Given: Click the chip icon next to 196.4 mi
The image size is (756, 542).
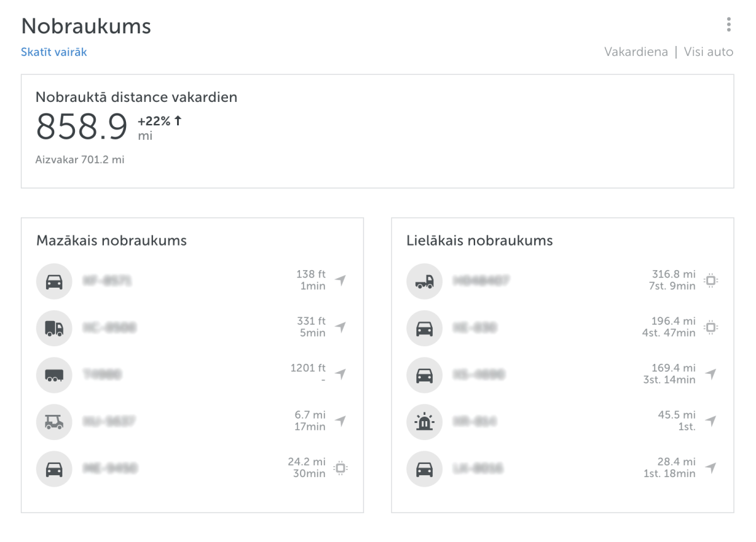Looking at the screenshot, I should coord(711,327).
